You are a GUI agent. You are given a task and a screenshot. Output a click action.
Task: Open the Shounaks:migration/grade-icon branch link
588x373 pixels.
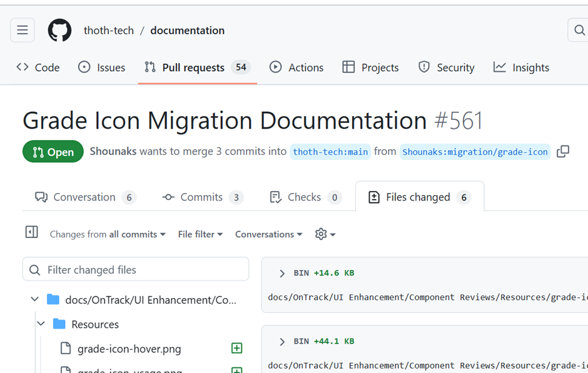[475, 152]
